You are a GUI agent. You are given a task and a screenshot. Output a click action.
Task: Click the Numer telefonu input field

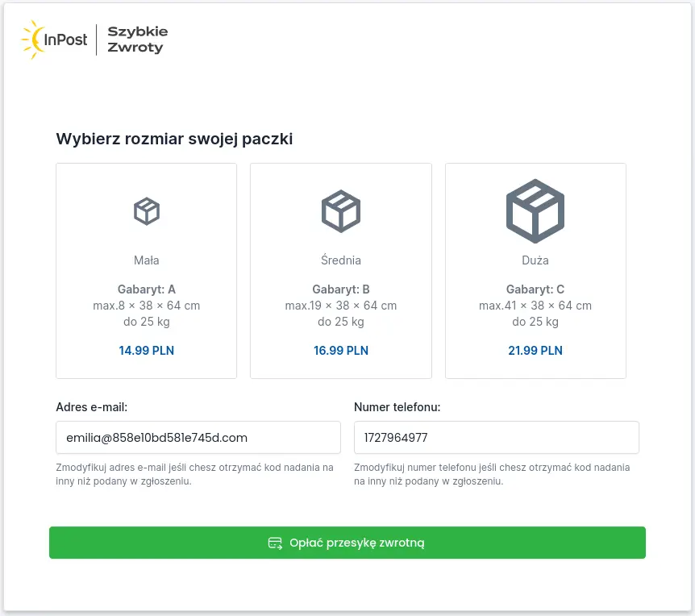[x=497, y=437]
